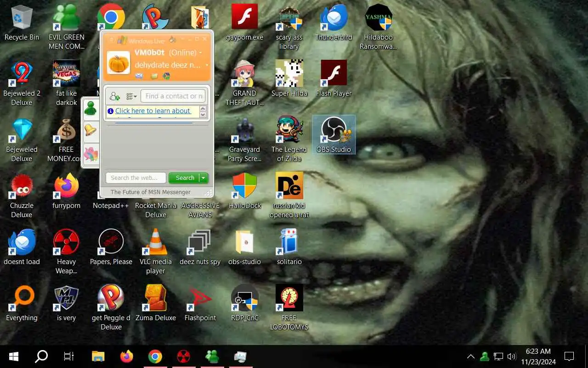Focus the Find a contact field

(x=173, y=96)
